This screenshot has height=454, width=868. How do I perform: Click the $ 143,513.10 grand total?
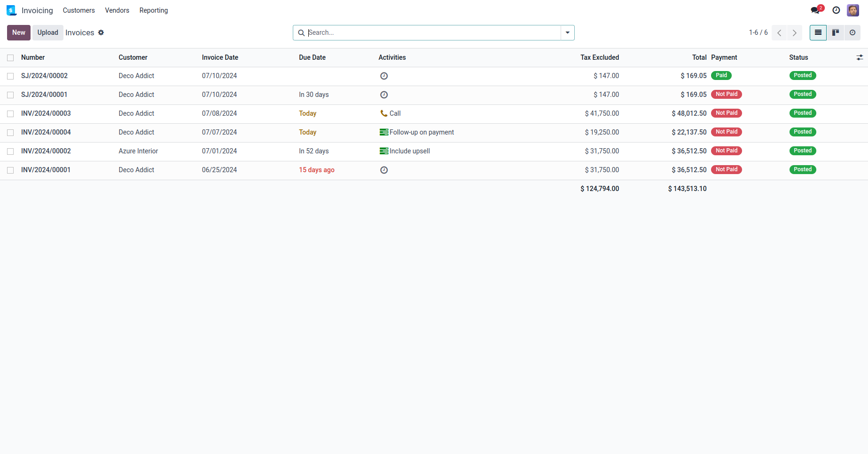pyautogui.click(x=688, y=189)
